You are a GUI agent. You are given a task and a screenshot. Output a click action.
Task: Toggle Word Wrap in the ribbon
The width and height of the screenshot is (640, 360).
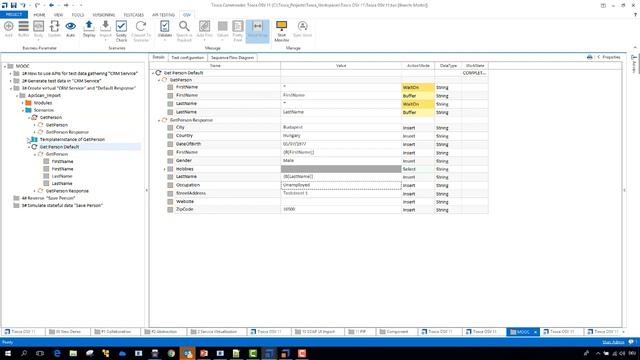258,30
